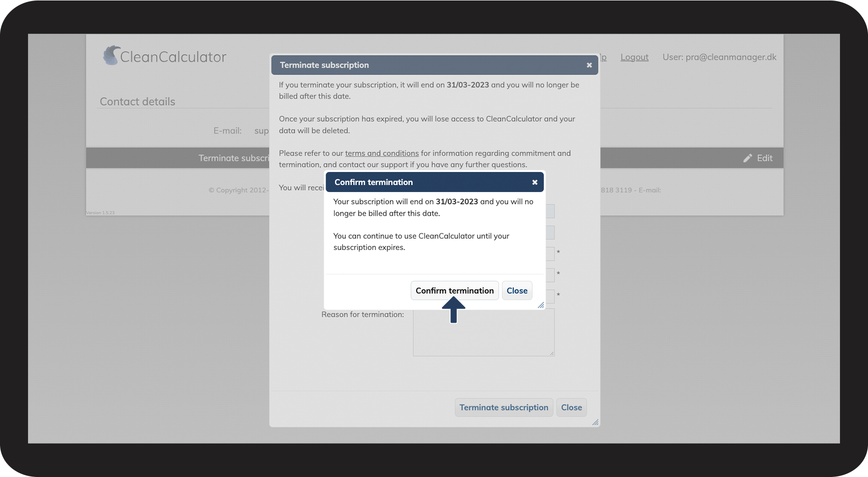Grab the Confirm termination dialog resize handle
The height and width of the screenshot is (477, 868).
541,305
